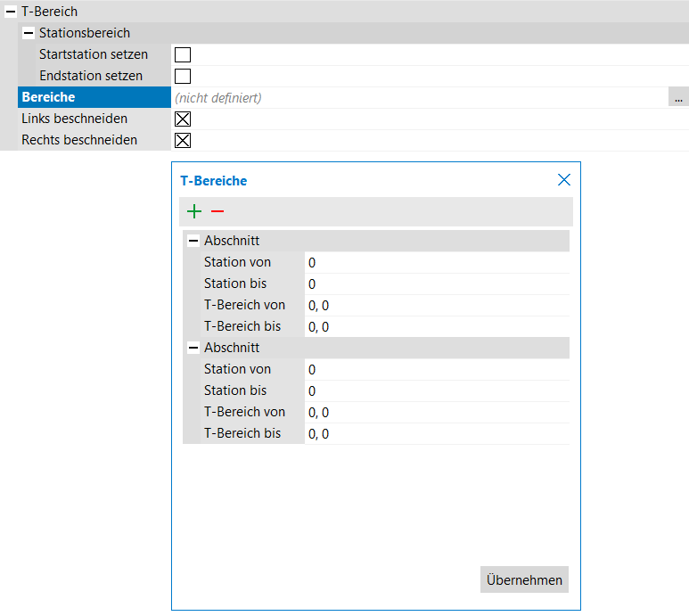Enable Startstation setzen checkbox
The height and width of the screenshot is (616, 689).
coord(183,55)
